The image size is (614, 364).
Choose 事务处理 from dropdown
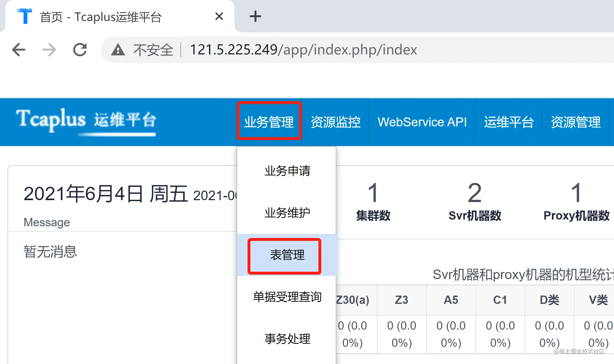click(287, 339)
